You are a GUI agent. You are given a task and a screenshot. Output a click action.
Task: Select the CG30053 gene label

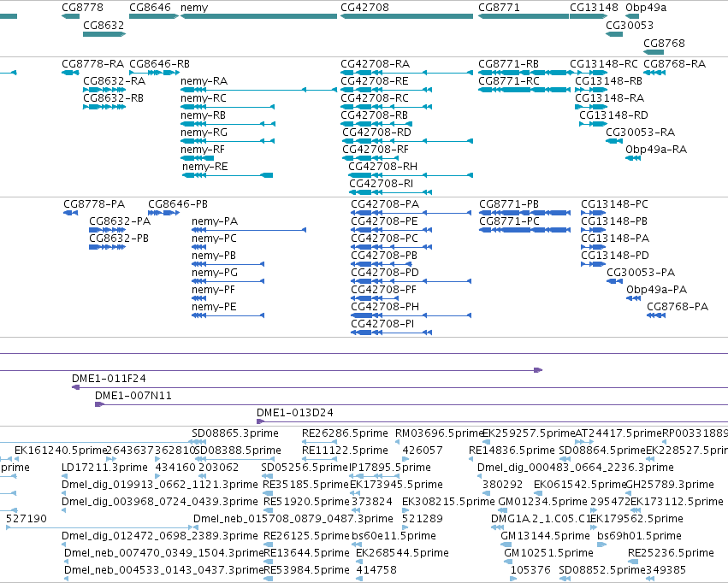630,25
